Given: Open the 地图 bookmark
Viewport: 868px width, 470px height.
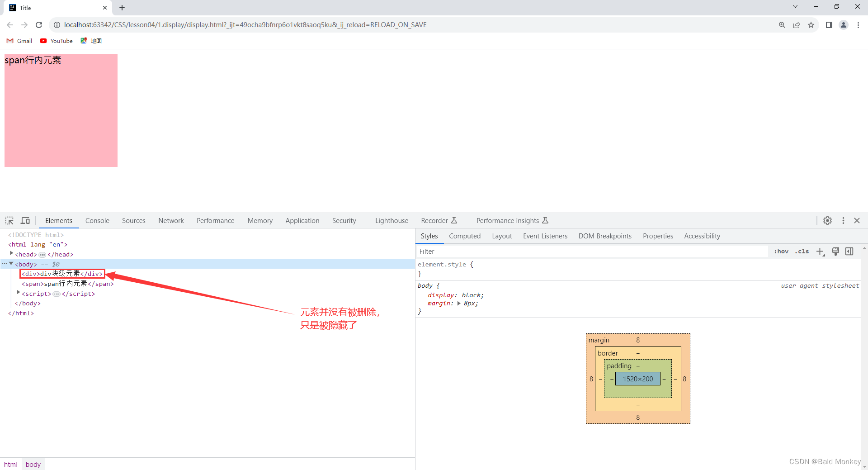Looking at the screenshot, I should (91, 41).
